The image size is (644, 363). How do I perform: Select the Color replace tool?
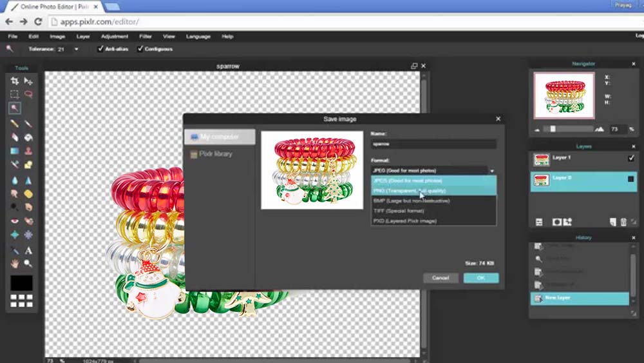14,165
